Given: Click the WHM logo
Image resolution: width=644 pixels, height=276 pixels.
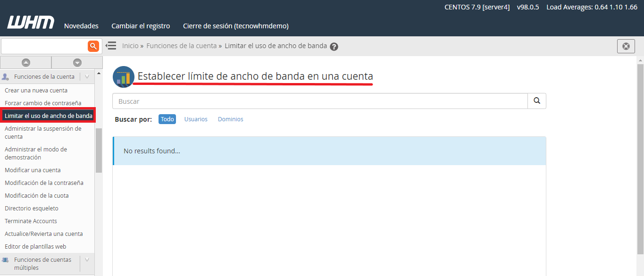Looking at the screenshot, I should click(x=31, y=22).
